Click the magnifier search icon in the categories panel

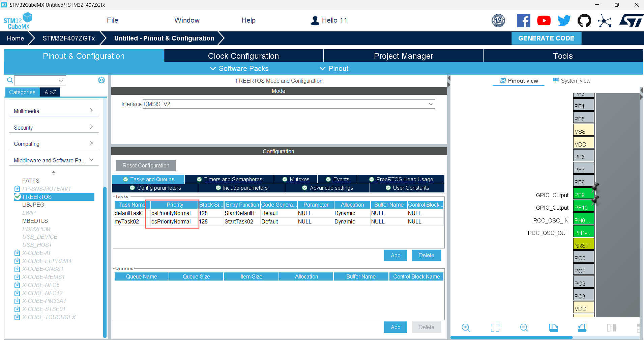point(10,80)
